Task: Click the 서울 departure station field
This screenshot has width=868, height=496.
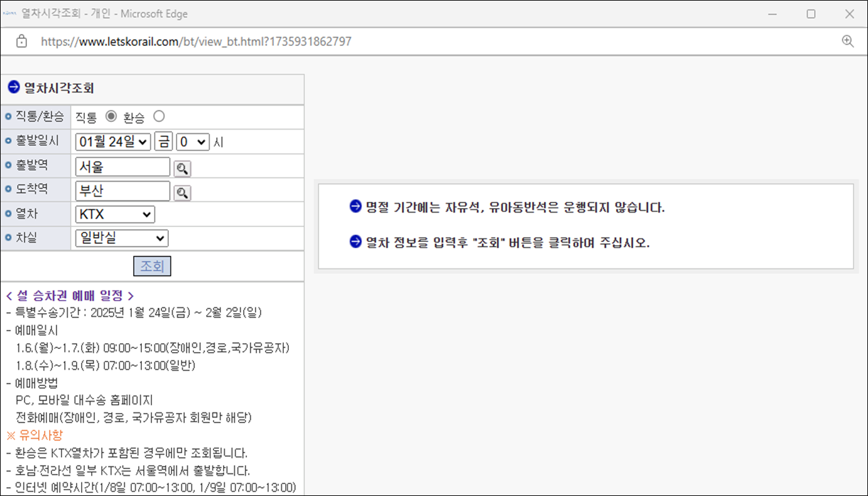Action: (122, 167)
